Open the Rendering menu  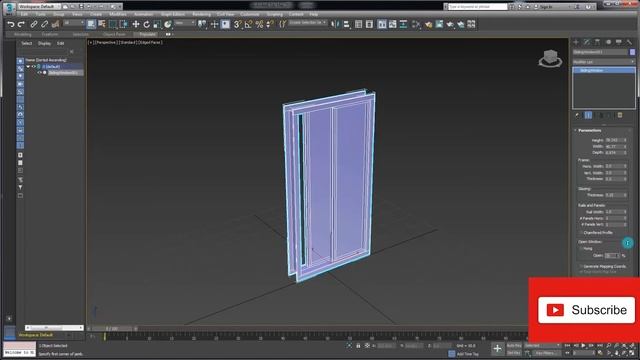click(201, 14)
